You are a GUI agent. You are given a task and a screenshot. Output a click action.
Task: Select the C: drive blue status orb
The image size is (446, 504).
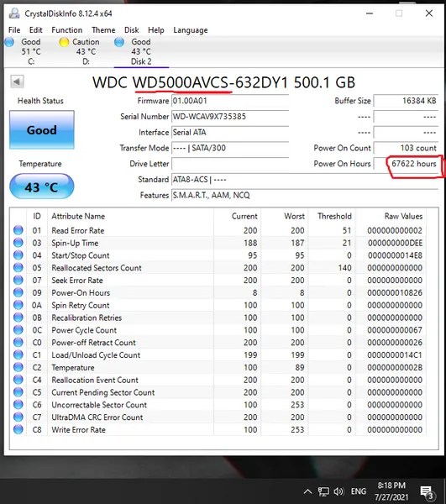pyautogui.click(x=9, y=42)
